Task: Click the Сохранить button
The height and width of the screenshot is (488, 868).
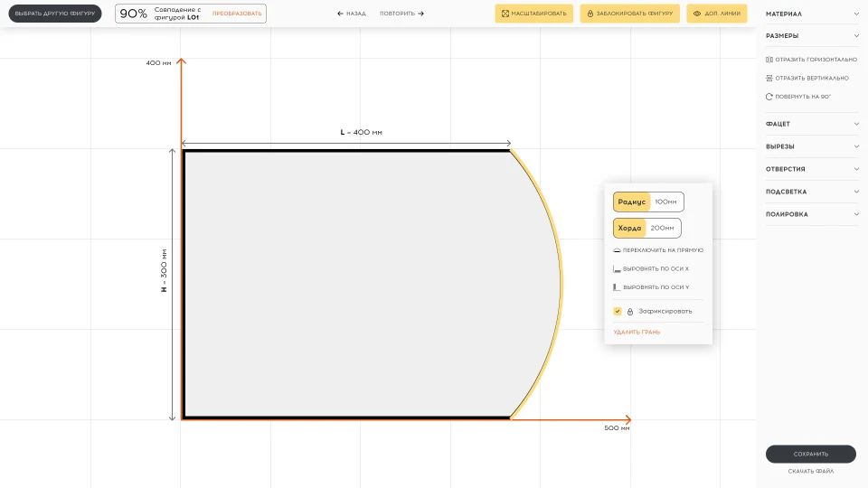Action: 810,454
